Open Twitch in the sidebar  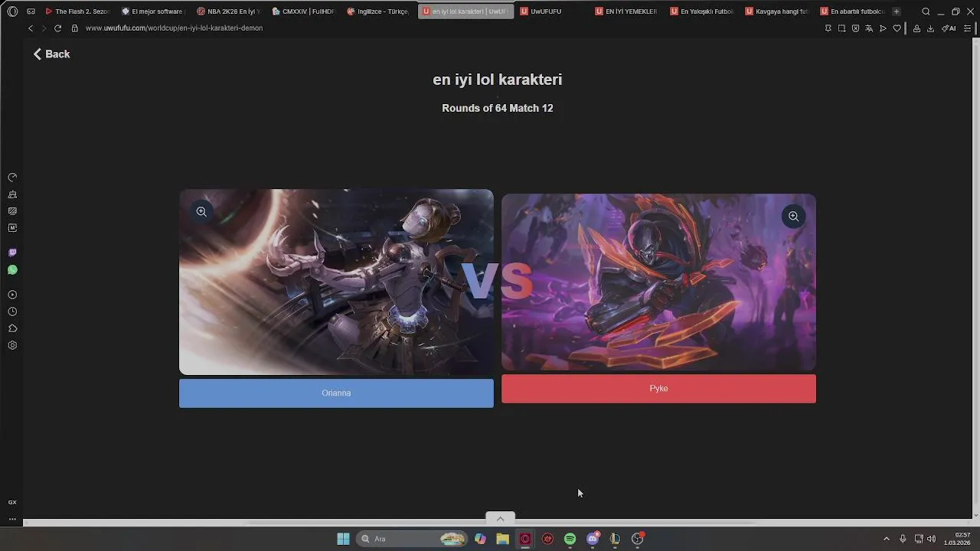pyautogui.click(x=12, y=253)
